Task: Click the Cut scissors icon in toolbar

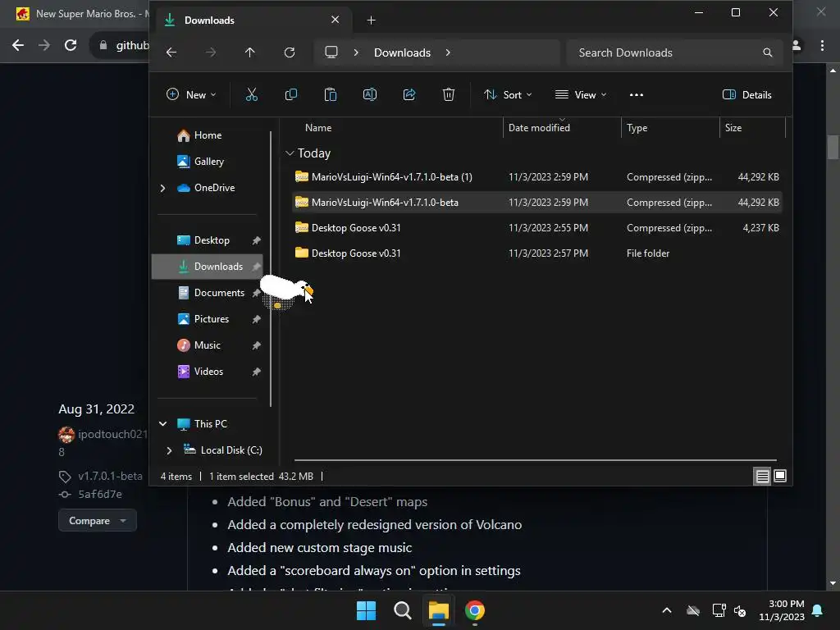Action: point(251,95)
